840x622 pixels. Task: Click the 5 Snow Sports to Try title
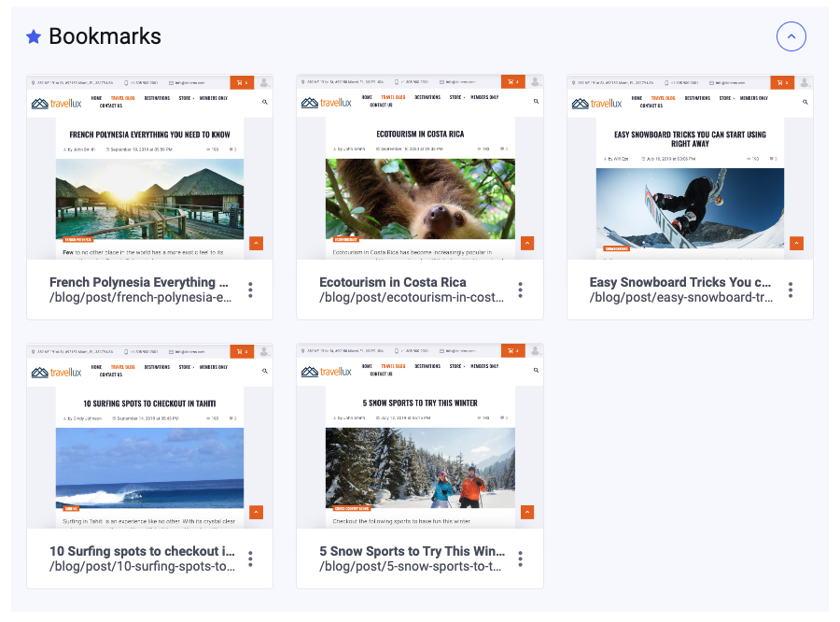tap(412, 551)
